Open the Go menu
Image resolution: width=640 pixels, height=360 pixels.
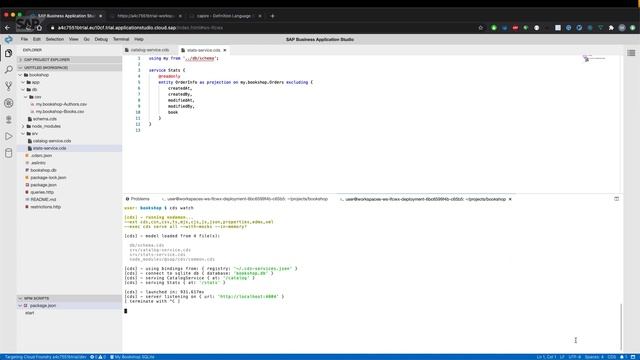pyautogui.click(x=87, y=39)
